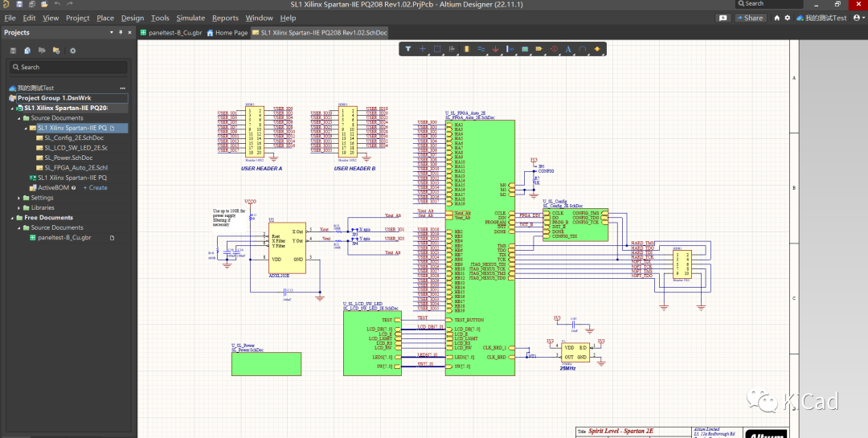The image size is (868, 438).
Task: Select the Place Port tool in Active Bar
Action: click(x=539, y=49)
